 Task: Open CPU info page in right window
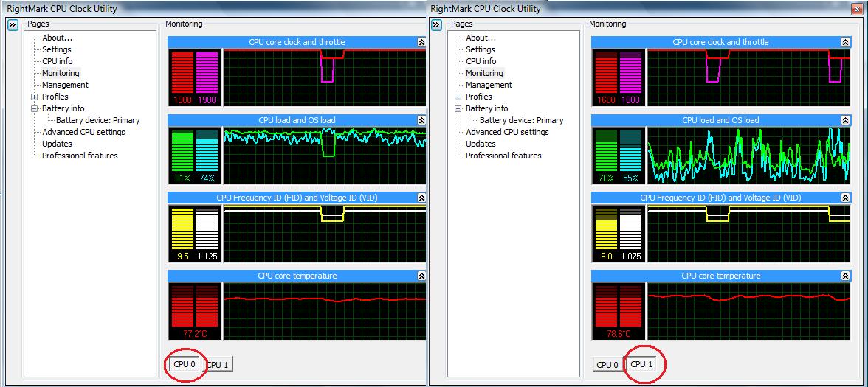[x=480, y=60]
